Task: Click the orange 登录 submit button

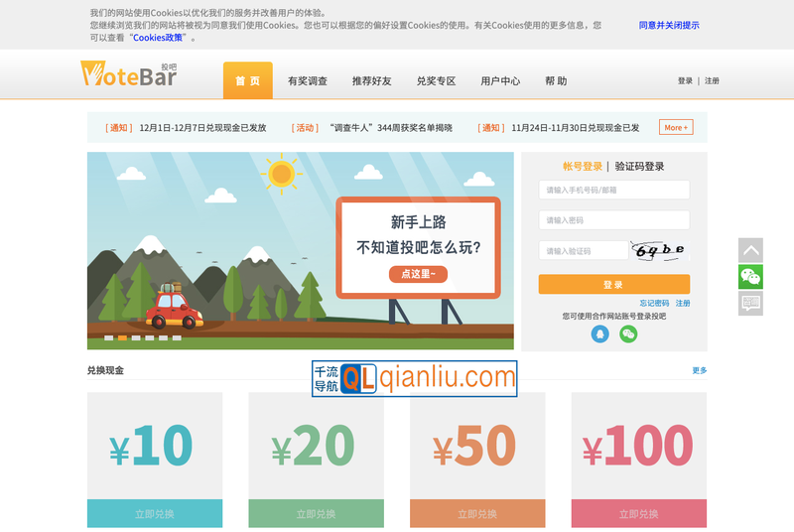Action: coord(613,285)
